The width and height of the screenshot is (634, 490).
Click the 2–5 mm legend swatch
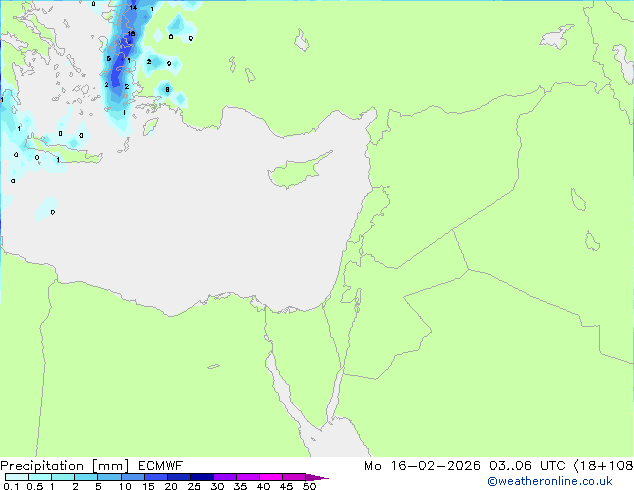point(86,477)
